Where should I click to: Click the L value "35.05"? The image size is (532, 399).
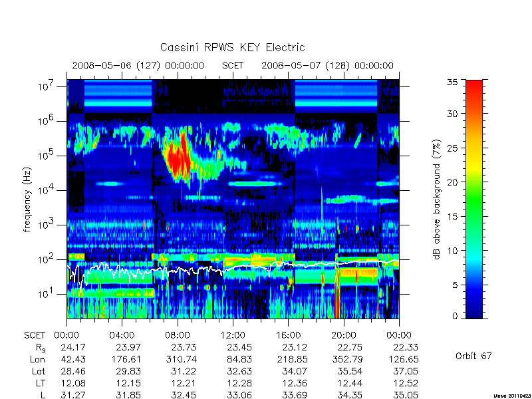[405, 395]
